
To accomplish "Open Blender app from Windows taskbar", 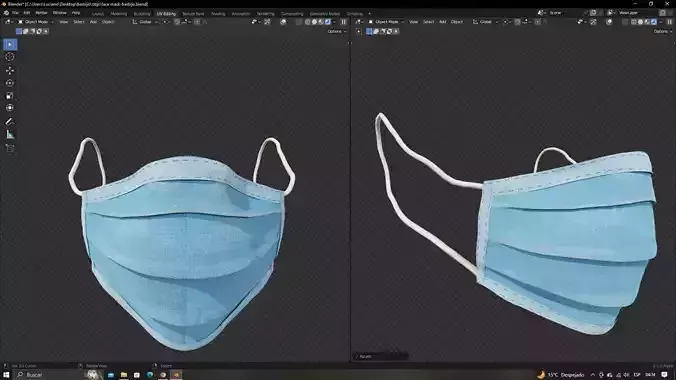I will [x=176, y=375].
